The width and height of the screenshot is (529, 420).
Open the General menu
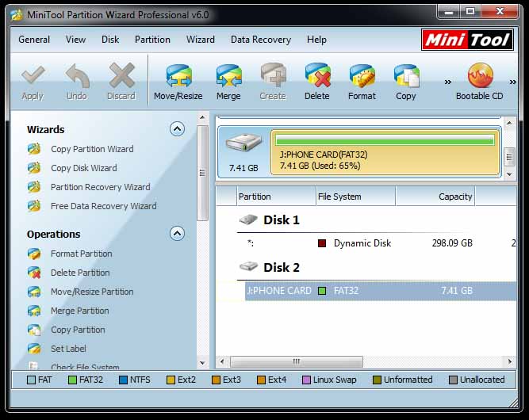coord(34,40)
